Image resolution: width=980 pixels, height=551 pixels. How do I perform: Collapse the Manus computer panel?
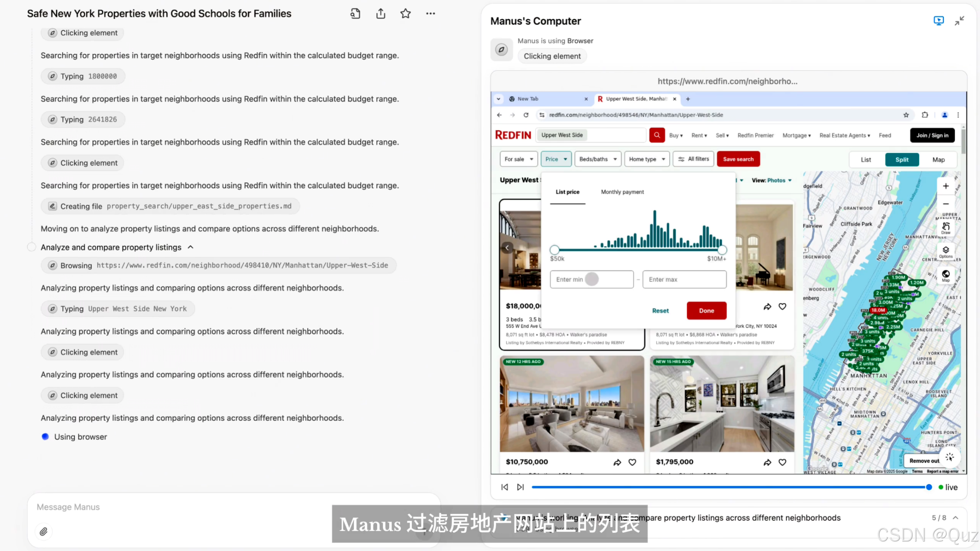tap(959, 21)
